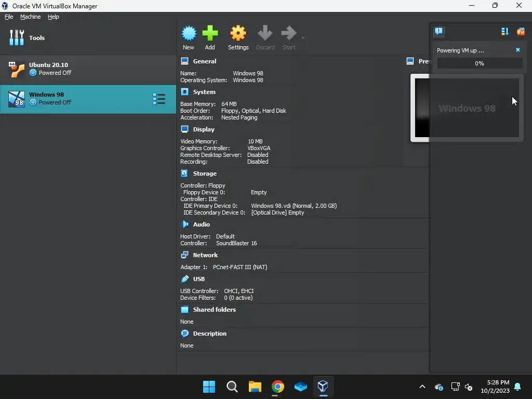
Task: Open the Machine menu
Action: click(x=30, y=17)
